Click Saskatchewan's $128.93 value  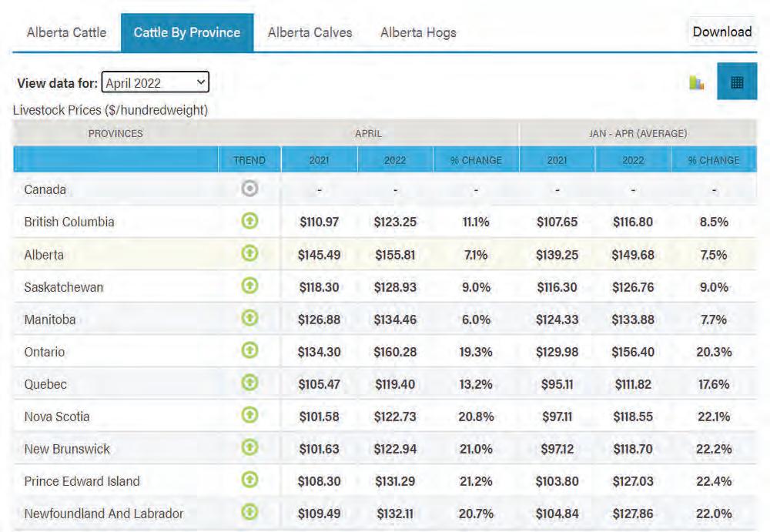pos(395,287)
